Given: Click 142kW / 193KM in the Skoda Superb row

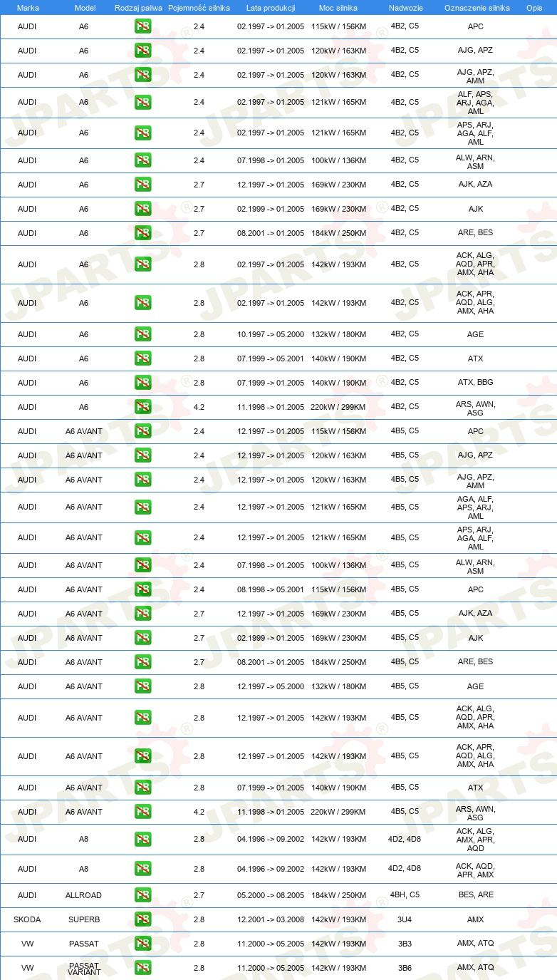Looking at the screenshot, I should 338,919.
